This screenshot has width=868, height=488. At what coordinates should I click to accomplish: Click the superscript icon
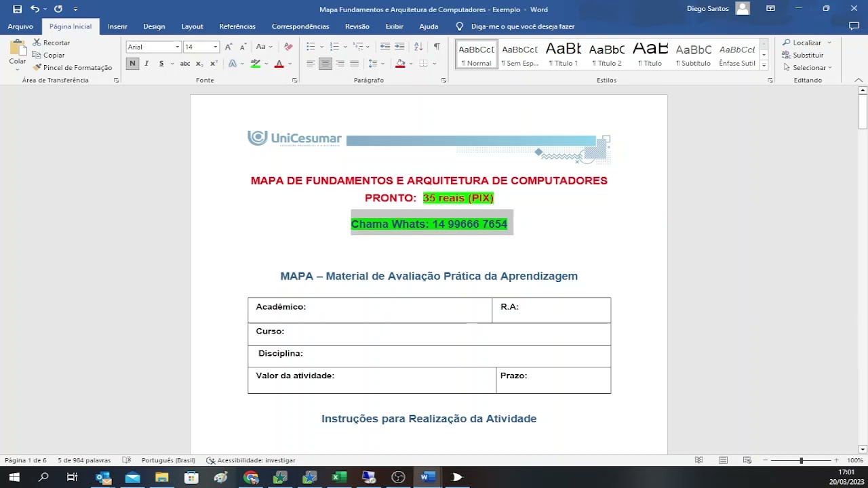point(214,64)
